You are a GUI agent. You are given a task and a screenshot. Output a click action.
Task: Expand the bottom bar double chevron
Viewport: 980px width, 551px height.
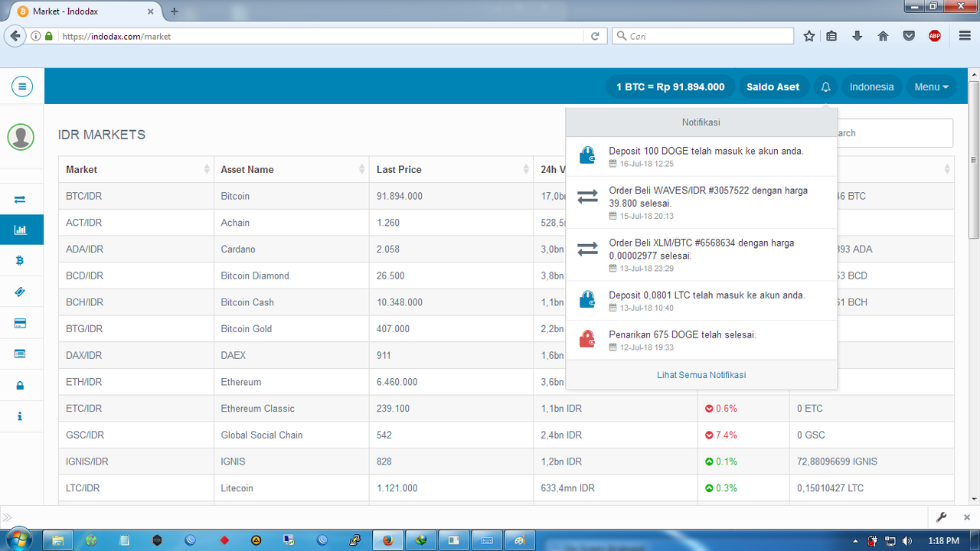tap(7, 518)
